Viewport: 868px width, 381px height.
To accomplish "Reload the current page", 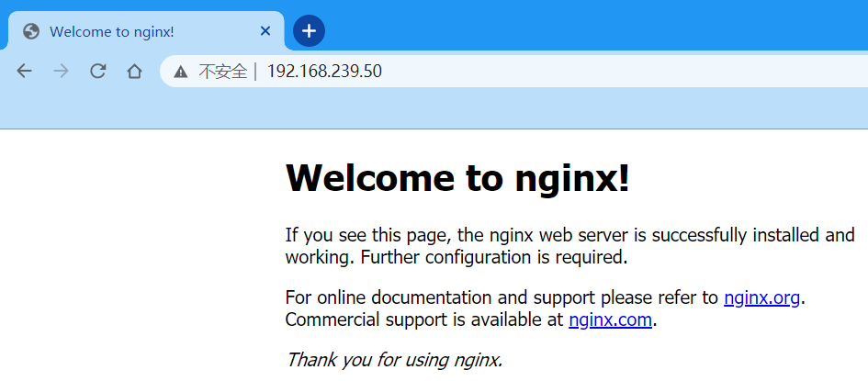I will (98, 72).
